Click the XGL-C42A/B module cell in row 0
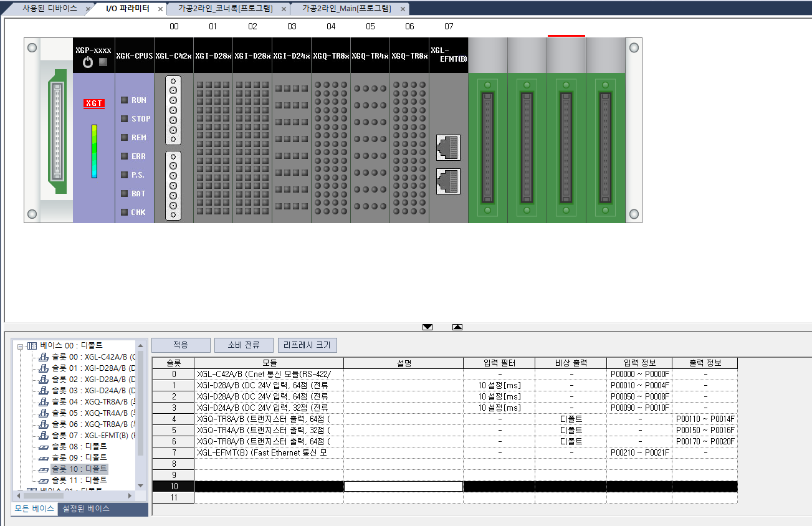 coord(269,374)
